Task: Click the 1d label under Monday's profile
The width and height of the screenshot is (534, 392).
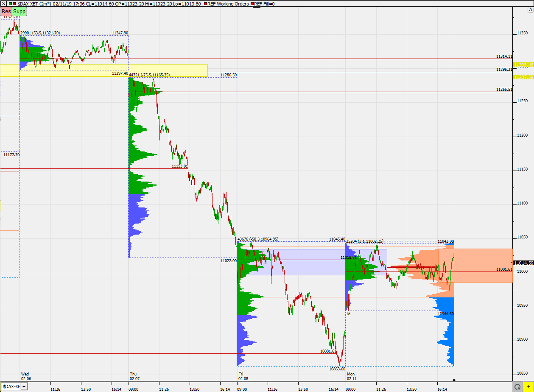Action: coord(348,314)
